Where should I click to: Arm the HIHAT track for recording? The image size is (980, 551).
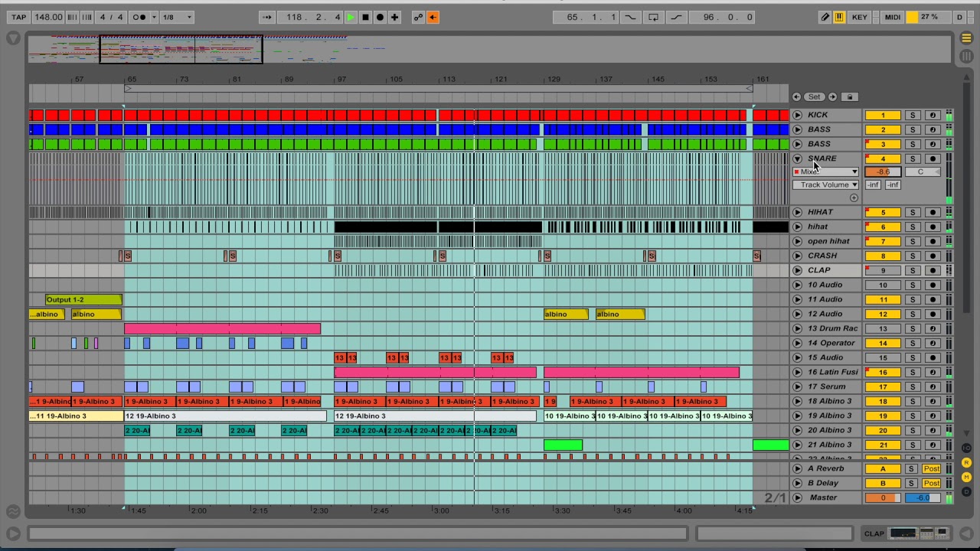933,212
